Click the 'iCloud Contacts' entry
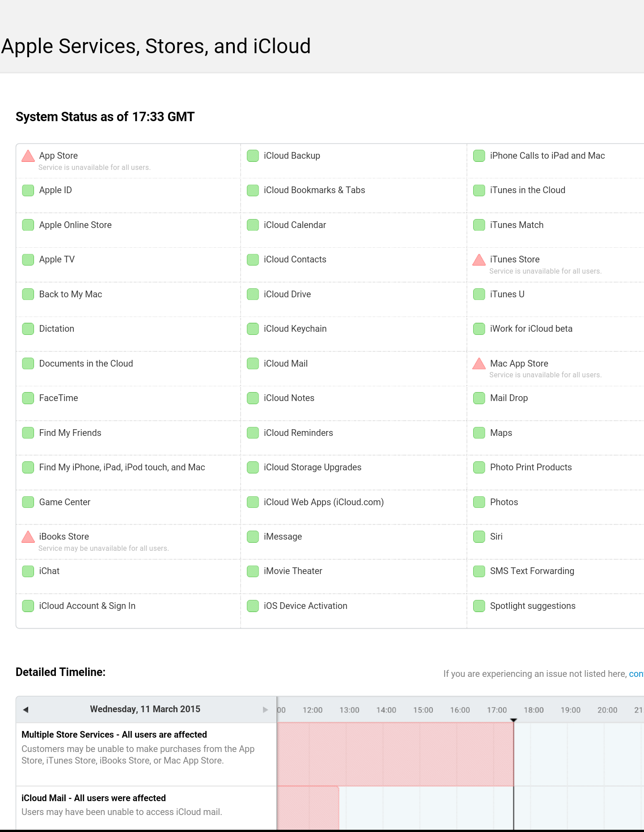 point(295,259)
